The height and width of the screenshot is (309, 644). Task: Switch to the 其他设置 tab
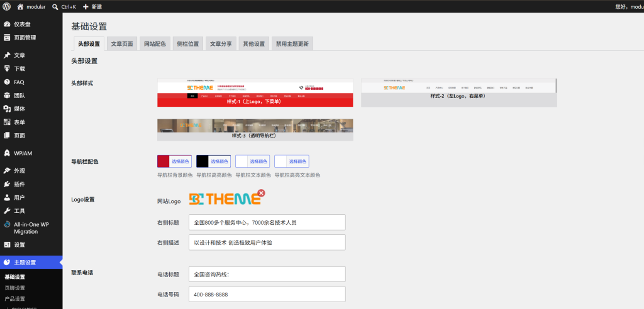coord(254,44)
